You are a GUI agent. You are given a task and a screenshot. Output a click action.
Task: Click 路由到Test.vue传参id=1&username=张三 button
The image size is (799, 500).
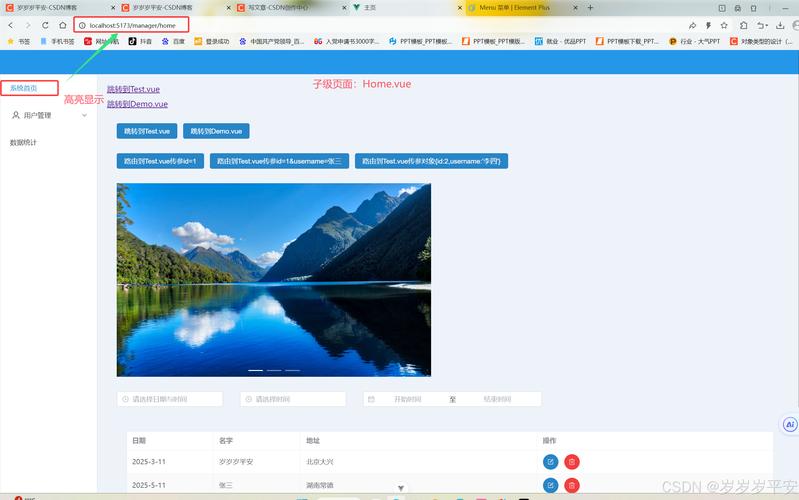click(x=279, y=161)
